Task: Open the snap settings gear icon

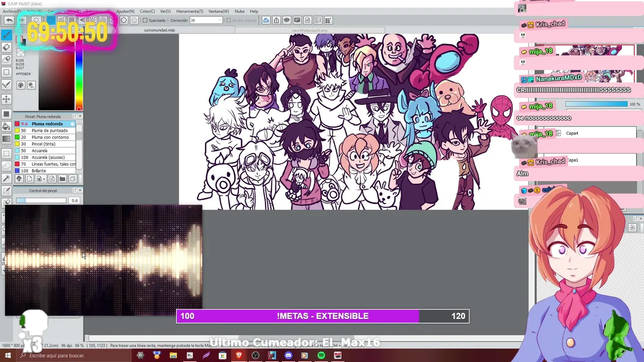Action: tap(134, 20)
